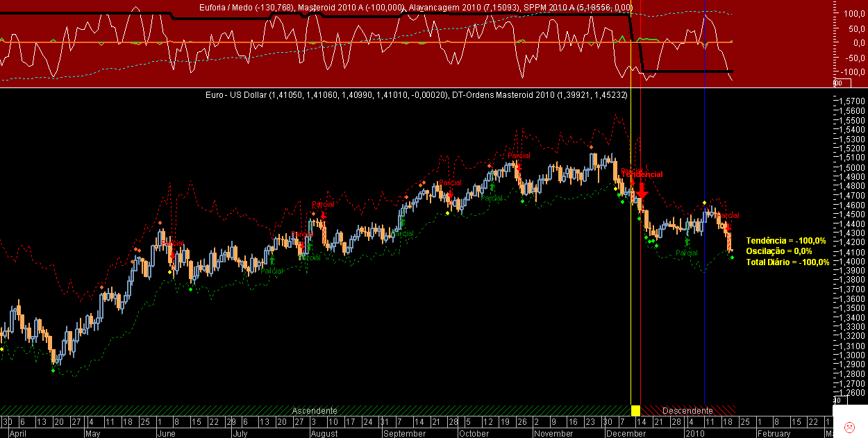The image size is (868, 438).
Task: Click the August month label
Action: 324,433
